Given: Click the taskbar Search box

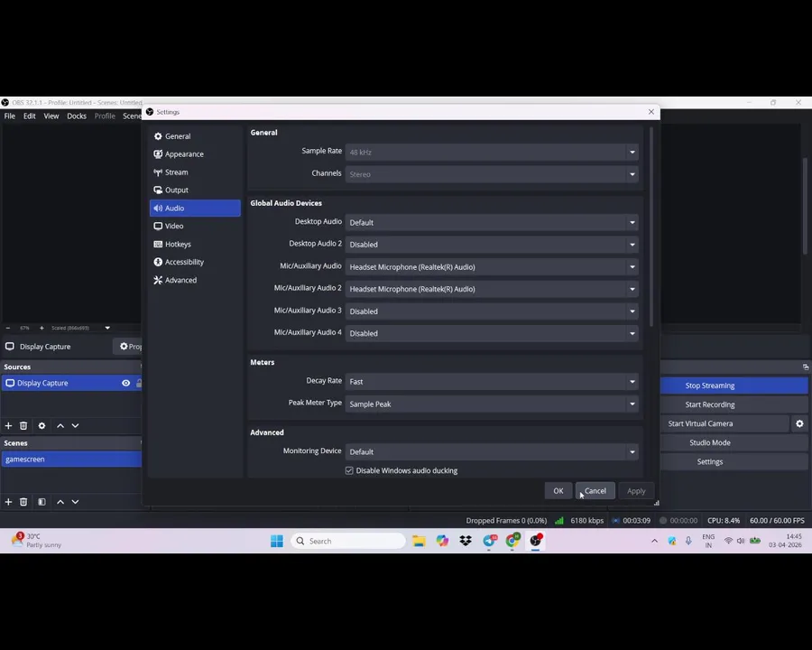Looking at the screenshot, I should (348, 541).
